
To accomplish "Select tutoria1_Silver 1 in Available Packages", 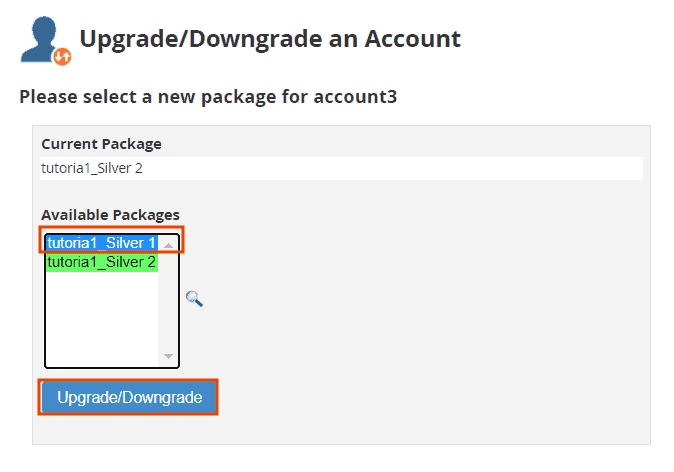I will (x=102, y=243).
